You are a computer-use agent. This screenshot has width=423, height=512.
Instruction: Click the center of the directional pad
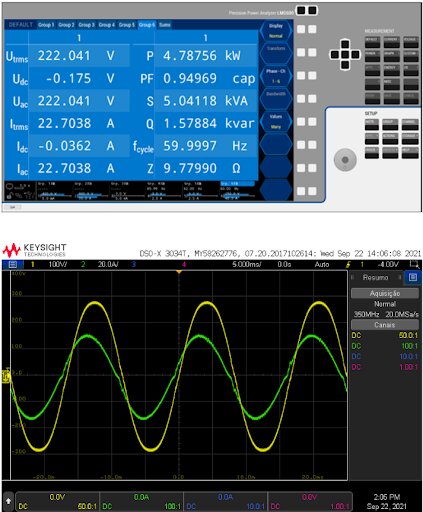coord(345,54)
